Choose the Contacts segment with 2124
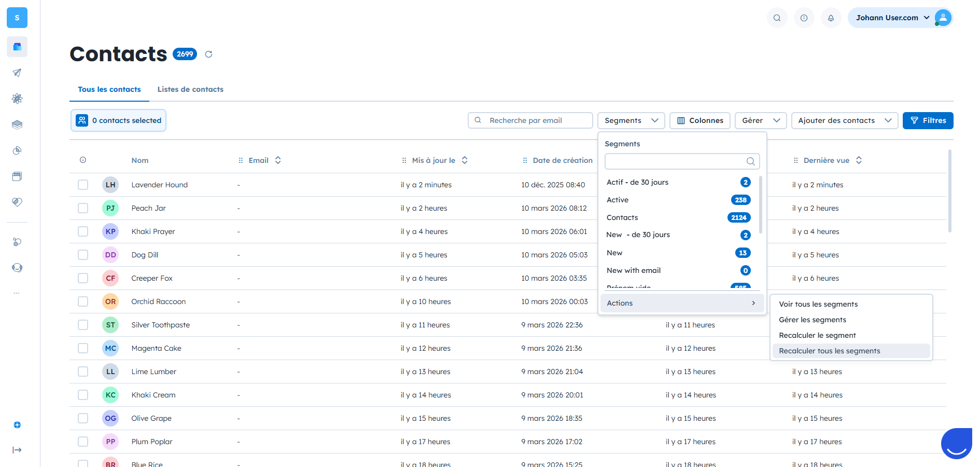Viewport: 980px width, 467px height. click(x=679, y=217)
